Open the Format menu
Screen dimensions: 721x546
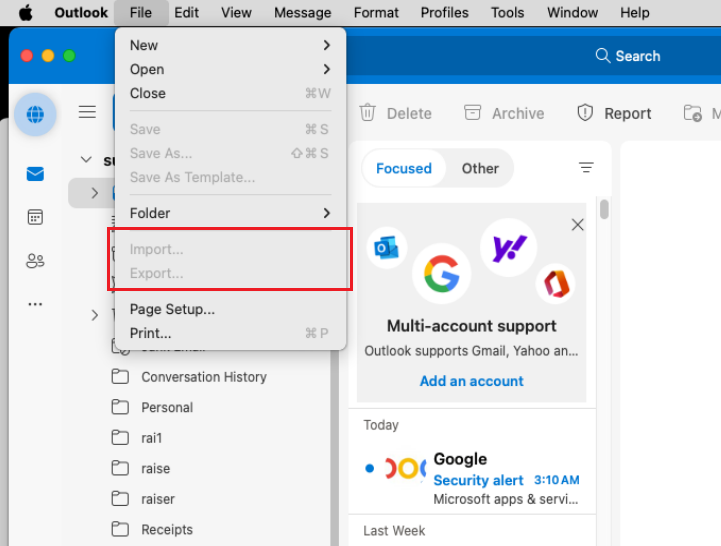point(376,12)
